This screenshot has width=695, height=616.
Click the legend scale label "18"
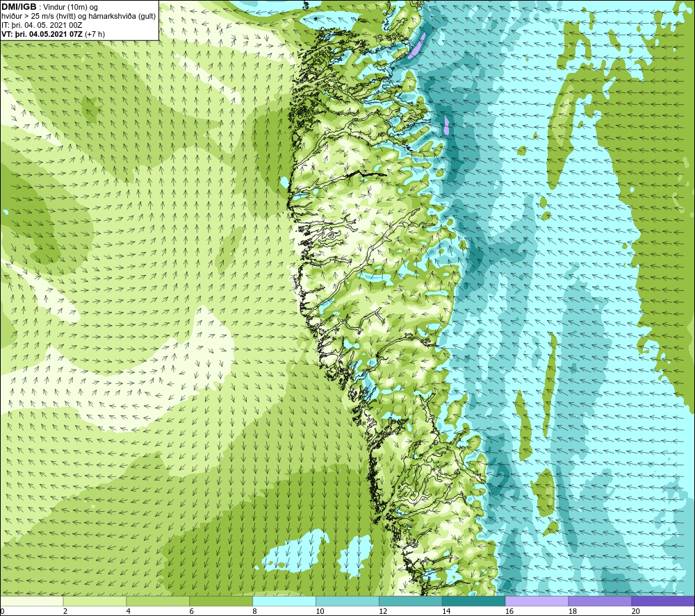[x=572, y=611]
